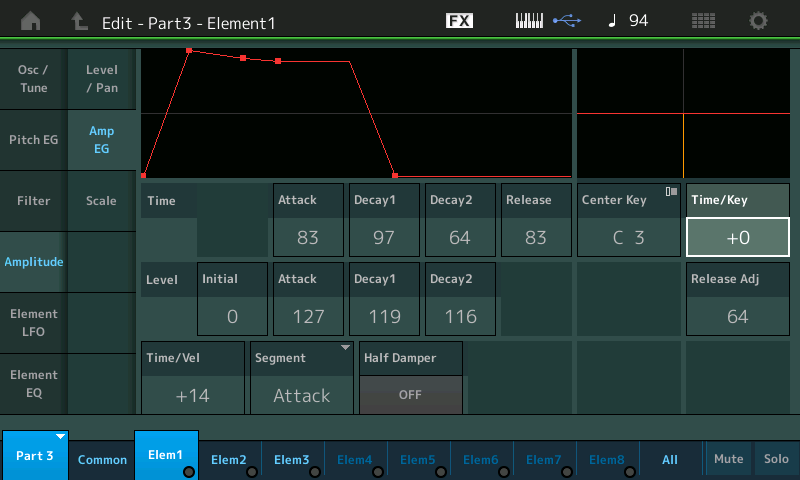Select the Elem2 button

(x=229, y=459)
